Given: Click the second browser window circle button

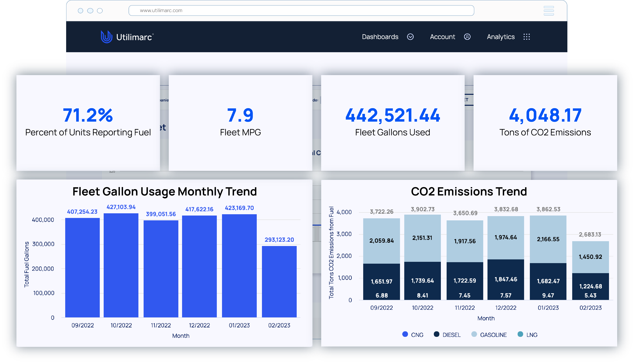Looking at the screenshot, I should (x=90, y=11).
